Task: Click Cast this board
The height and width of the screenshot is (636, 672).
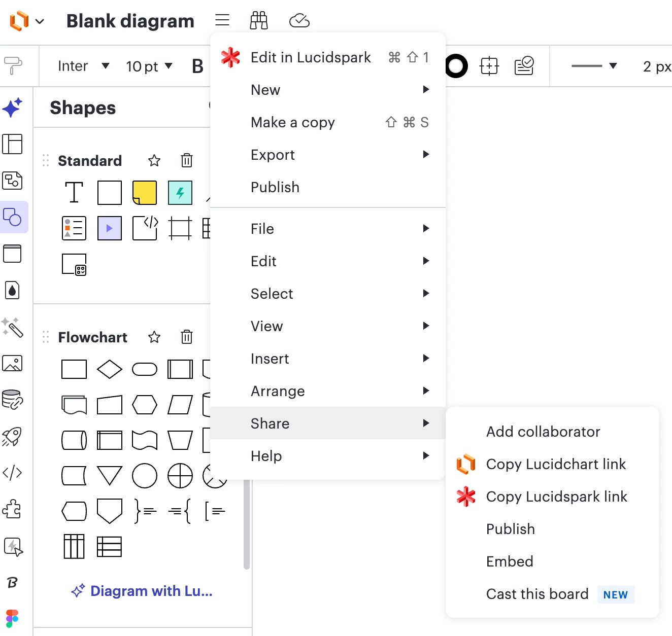Action: tap(552, 594)
